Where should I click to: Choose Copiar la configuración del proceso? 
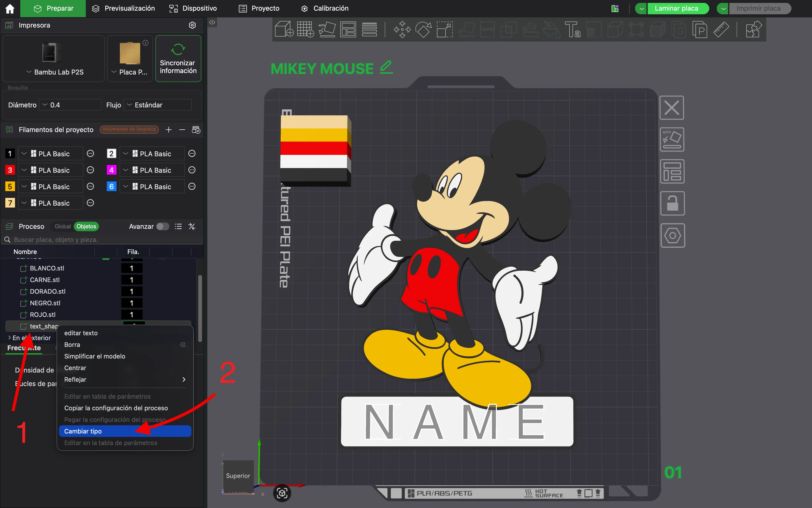click(x=125, y=408)
